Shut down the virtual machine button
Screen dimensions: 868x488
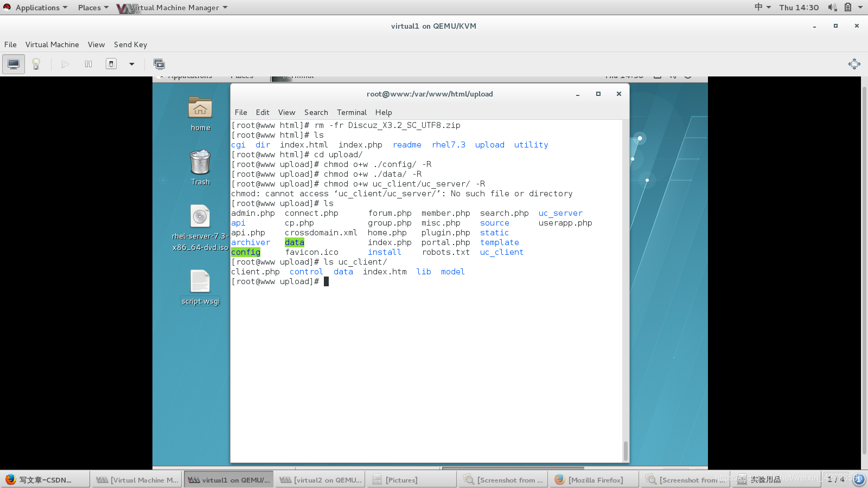click(x=111, y=64)
